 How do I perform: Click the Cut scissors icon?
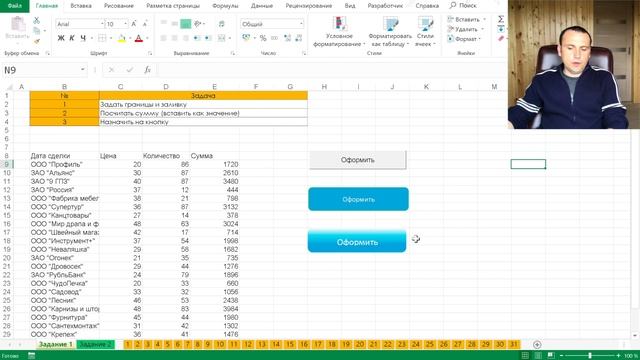click(36, 20)
